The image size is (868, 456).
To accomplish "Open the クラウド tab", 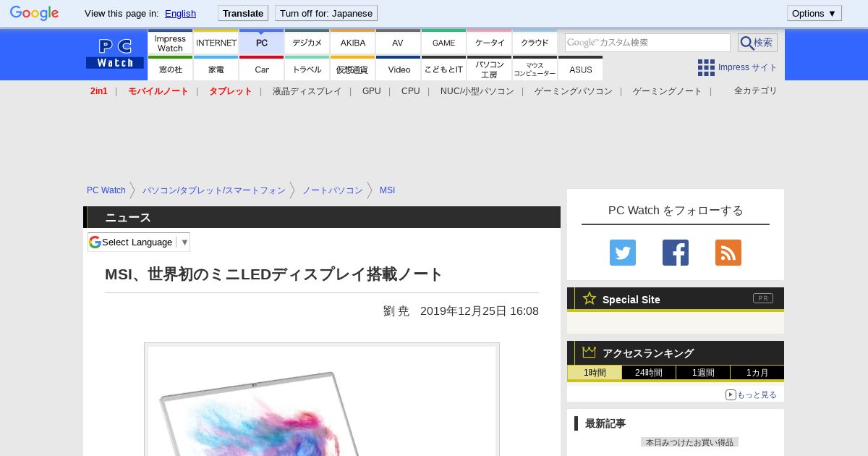I will click(535, 43).
